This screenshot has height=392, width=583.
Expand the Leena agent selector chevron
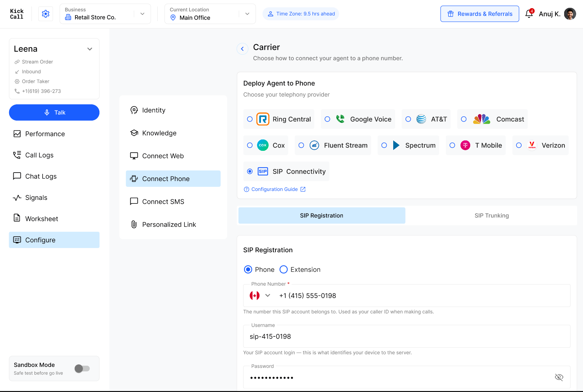click(x=90, y=49)
